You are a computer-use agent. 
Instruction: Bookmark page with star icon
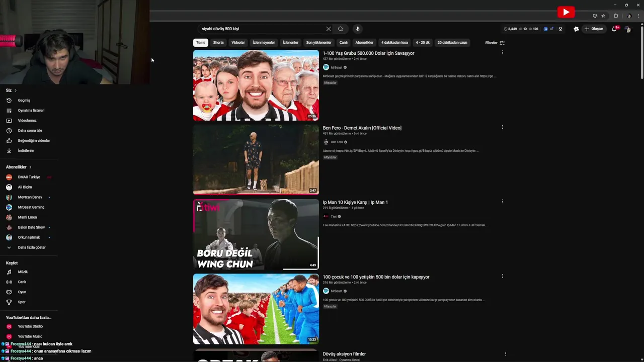coord(603,16)
